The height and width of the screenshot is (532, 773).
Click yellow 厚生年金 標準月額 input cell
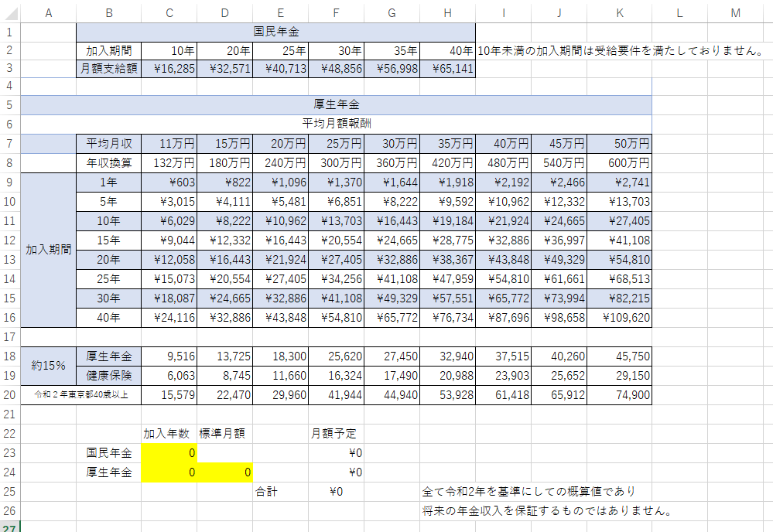(x=224, y=472)
